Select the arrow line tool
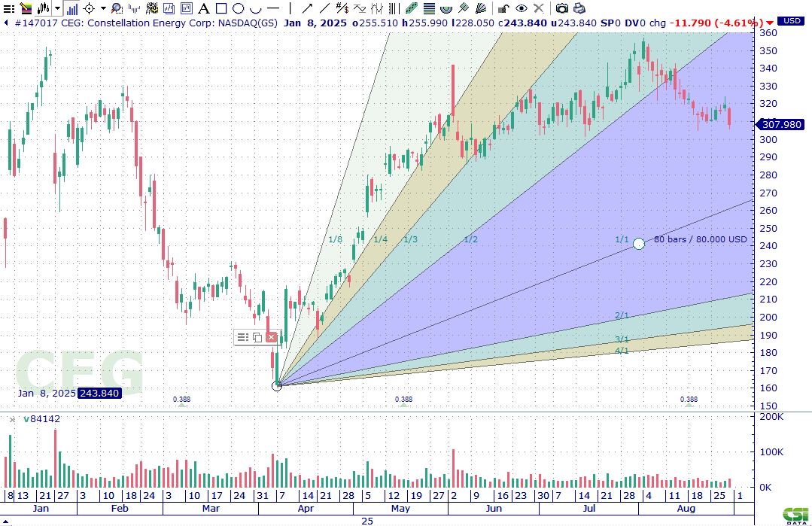 pyautogui.click(x=307, y=8)
